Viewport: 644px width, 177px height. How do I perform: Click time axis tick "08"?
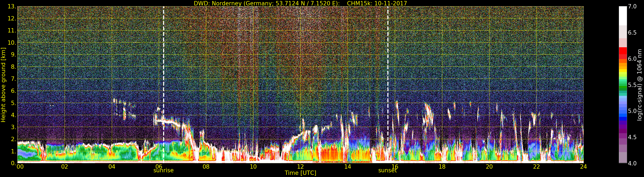point(206,167)
